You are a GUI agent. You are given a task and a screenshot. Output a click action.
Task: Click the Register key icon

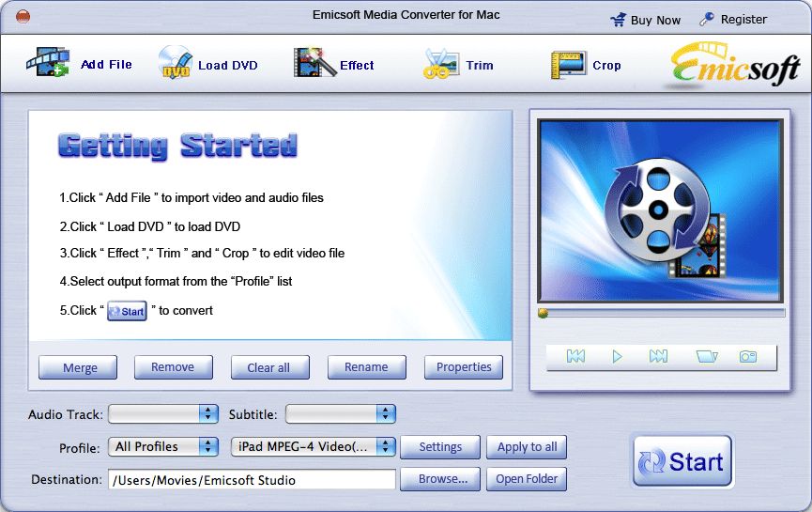[707, 19]
